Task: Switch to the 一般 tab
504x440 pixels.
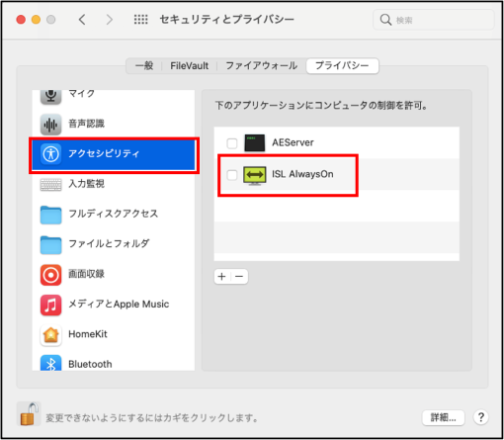Action: coord(144,65)
